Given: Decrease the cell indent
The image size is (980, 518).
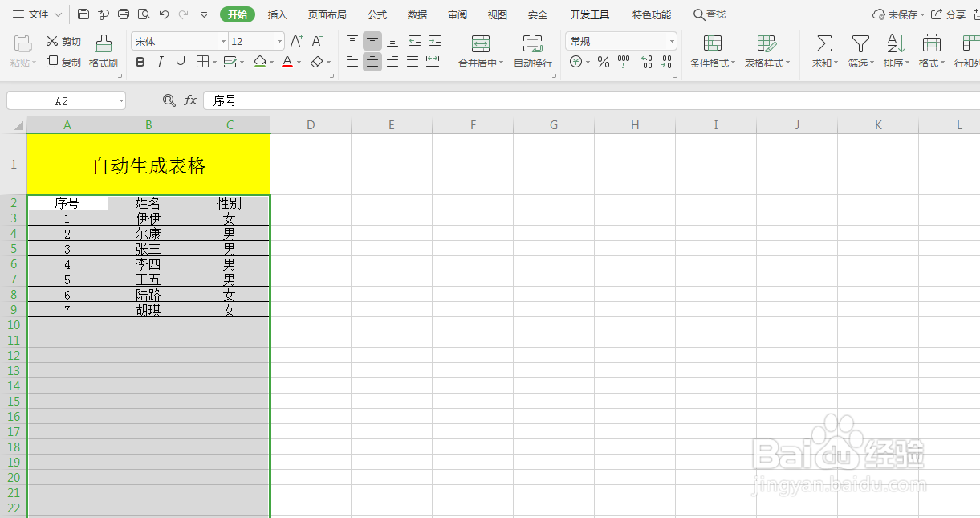Looking at the screenshot, I should (x=414, y=41).
